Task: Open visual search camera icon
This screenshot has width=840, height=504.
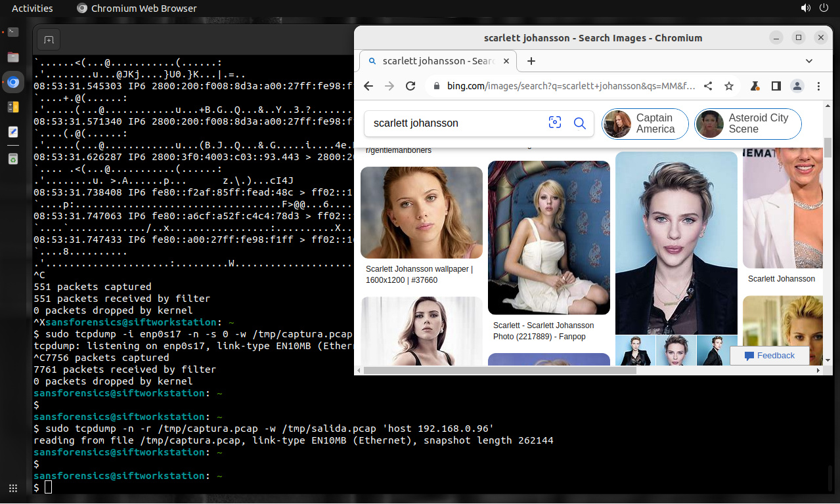Action: [555, 123]
